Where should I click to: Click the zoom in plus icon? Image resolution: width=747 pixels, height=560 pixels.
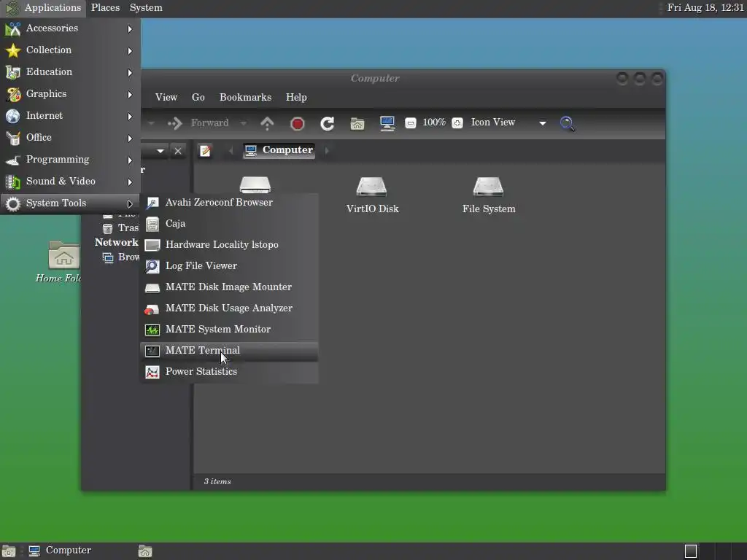(457, 123)
